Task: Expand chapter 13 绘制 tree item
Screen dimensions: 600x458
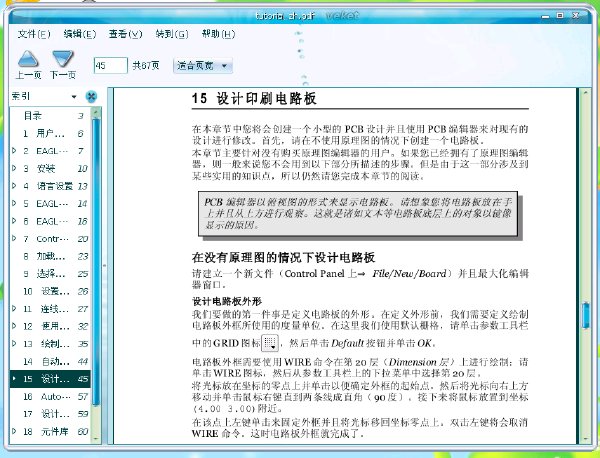Action: pyautogui.click(x=14, y=344)
